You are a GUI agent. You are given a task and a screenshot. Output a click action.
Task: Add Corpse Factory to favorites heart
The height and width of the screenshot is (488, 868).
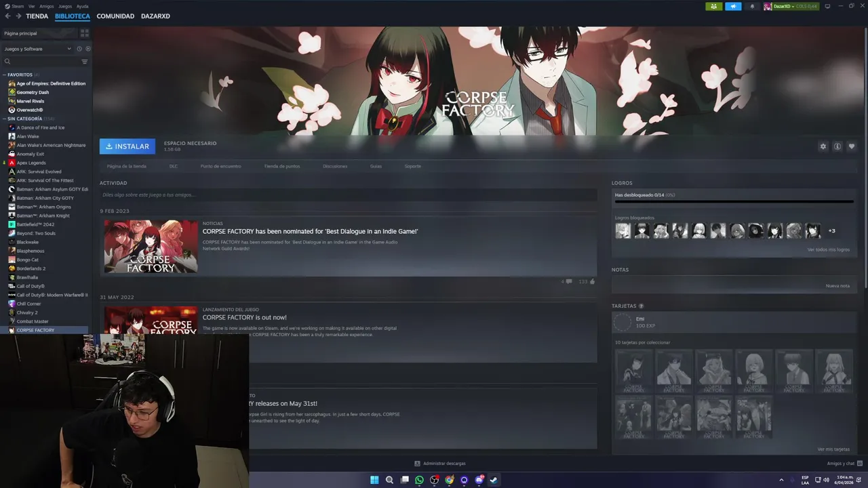click(852, 146)
